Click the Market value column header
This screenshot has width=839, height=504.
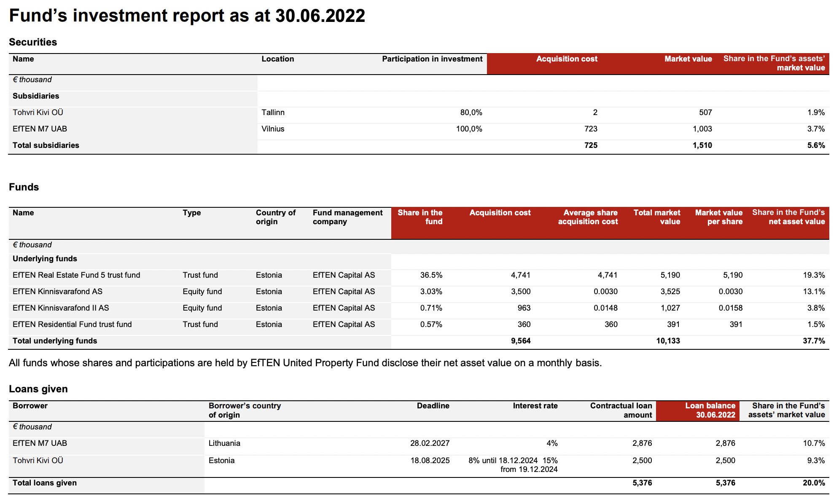coord(688,59)
